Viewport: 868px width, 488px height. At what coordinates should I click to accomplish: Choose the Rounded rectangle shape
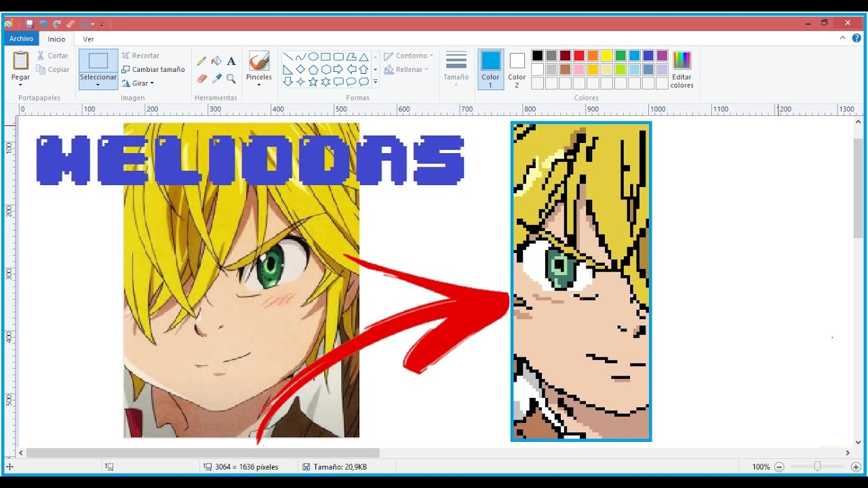(338, 57)
